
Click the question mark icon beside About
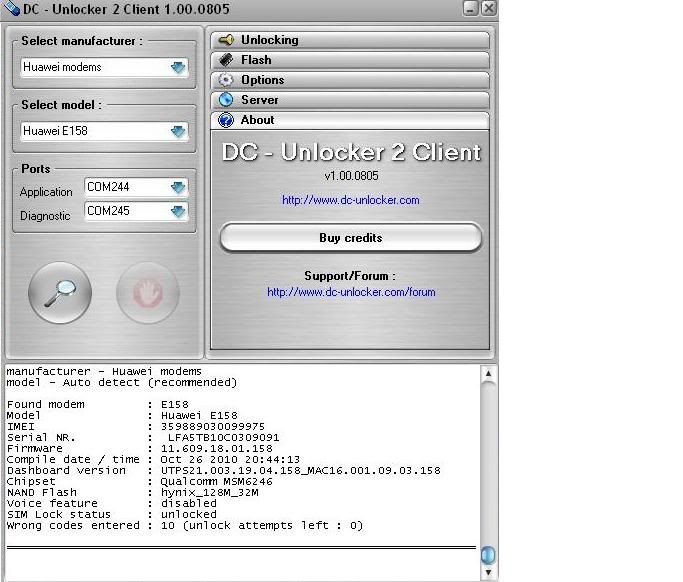(226, 120)
